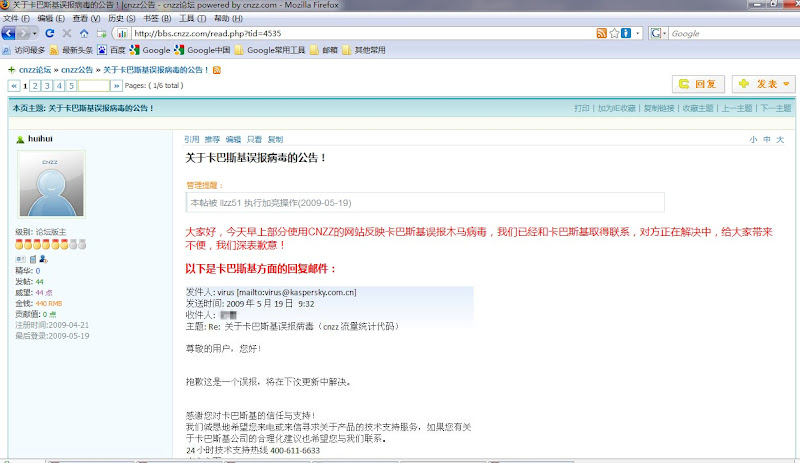The height and width of the screenshot is (463, 800).
Task: Open the back/forward history dropdown arrow
Action: click(x=35, y=33)
